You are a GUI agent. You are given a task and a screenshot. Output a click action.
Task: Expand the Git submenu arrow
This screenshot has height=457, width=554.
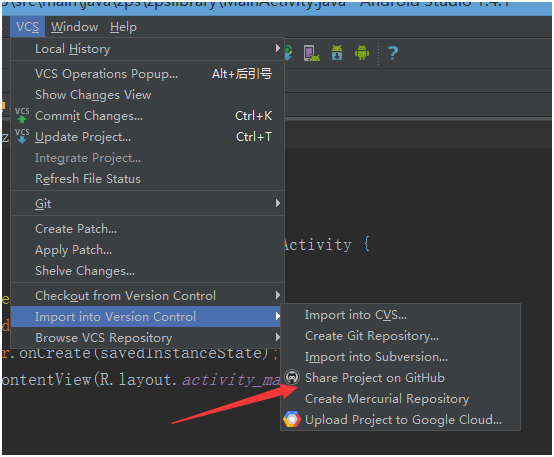tap(278, 203)
